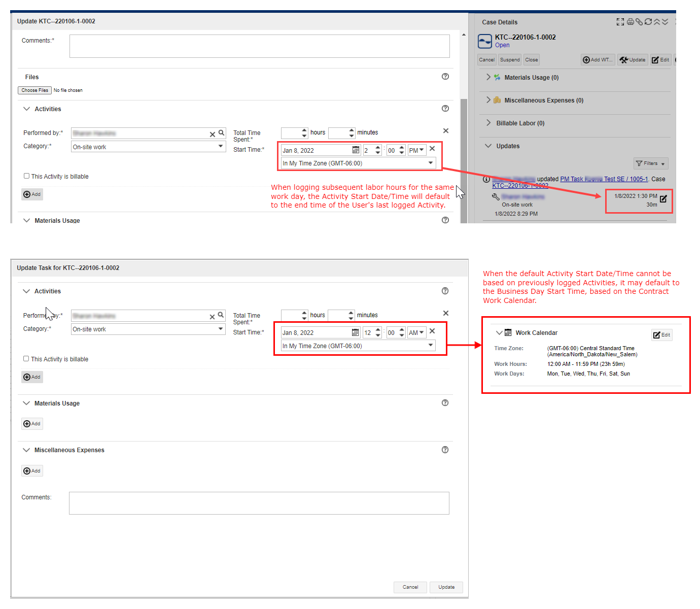
Task: Click the Open status link under case number
Action: pos(502,45)
